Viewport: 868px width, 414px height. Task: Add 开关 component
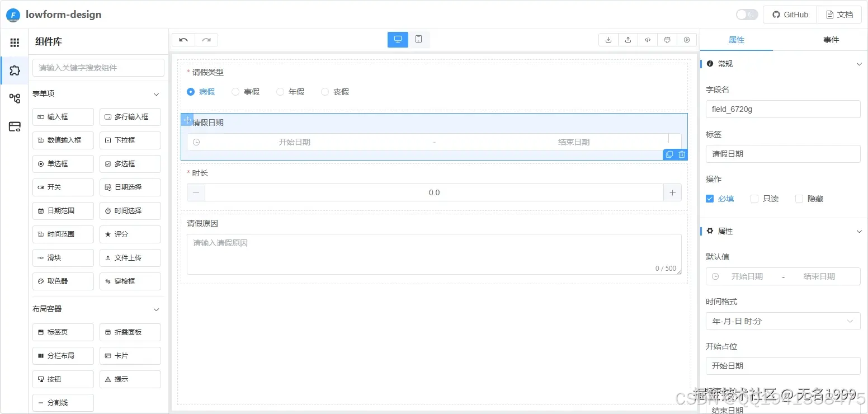coord(63,187)
